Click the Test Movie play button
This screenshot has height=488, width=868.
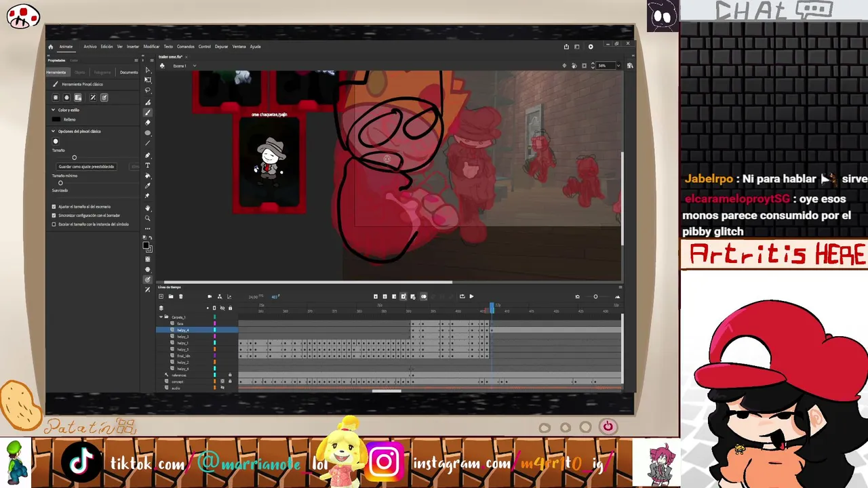(x=591, y=47)
